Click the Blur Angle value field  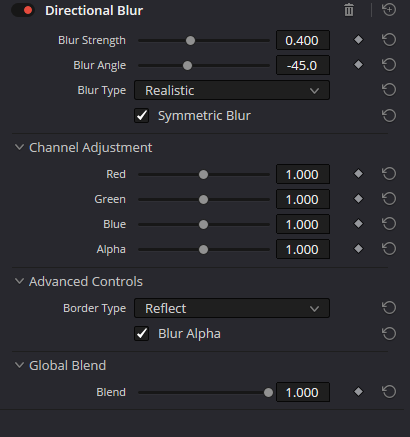[x=303, y=65]
